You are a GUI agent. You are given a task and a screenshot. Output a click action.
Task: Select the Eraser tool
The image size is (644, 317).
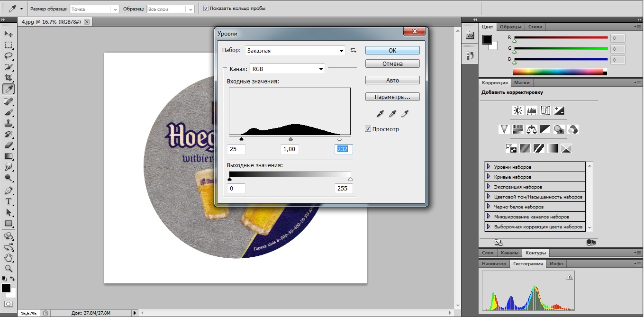(9, 145)
